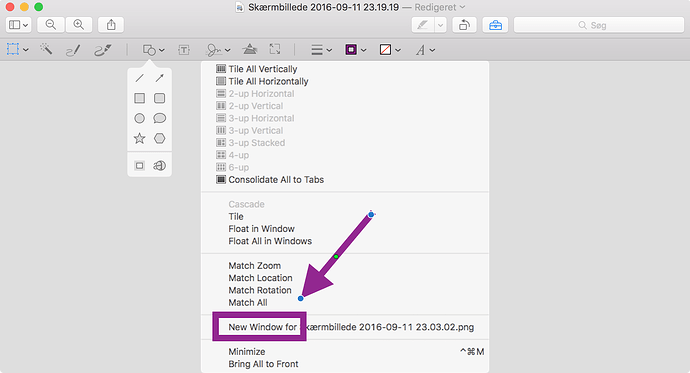Pick the star shape from the Shapes popup
The width and height of the screenshot is (690, 373).
point(139,139)
